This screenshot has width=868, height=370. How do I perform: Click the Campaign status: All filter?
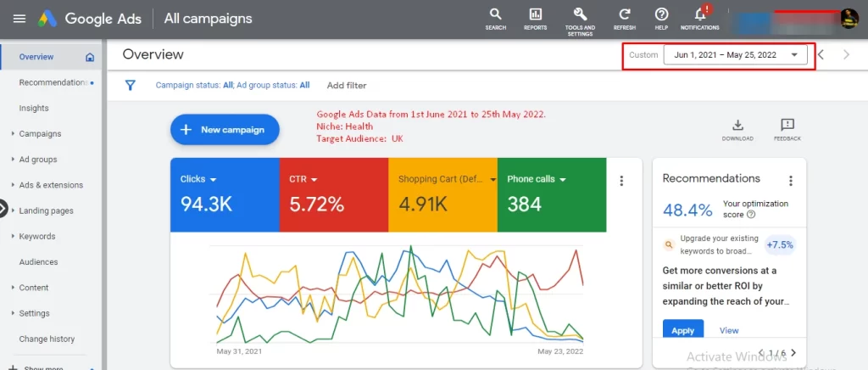pyautogui.click(x=194, y=86)
